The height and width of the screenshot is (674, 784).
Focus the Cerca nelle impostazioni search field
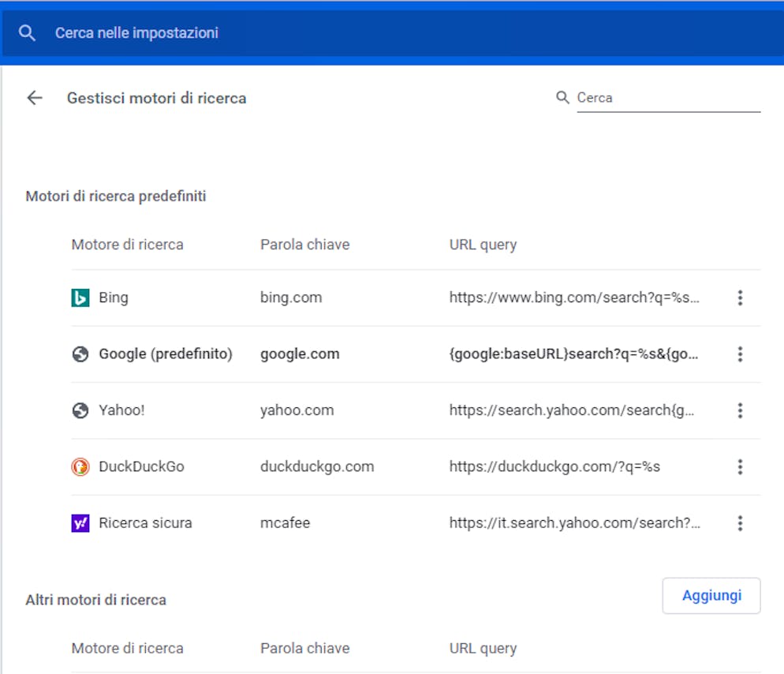390,33
